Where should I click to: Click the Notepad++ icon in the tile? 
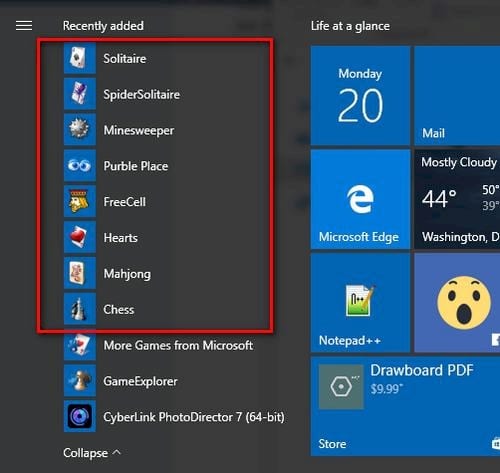pyautogui.click(x=359, y=300)
